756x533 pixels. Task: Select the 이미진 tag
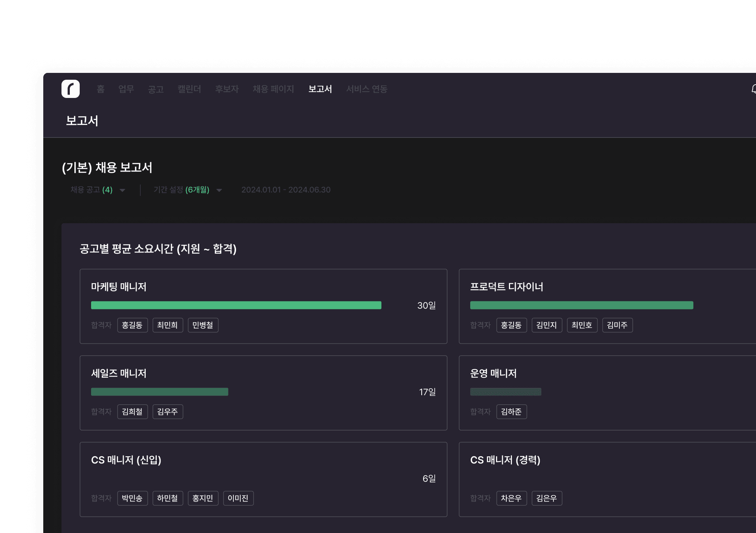point(238,498)
